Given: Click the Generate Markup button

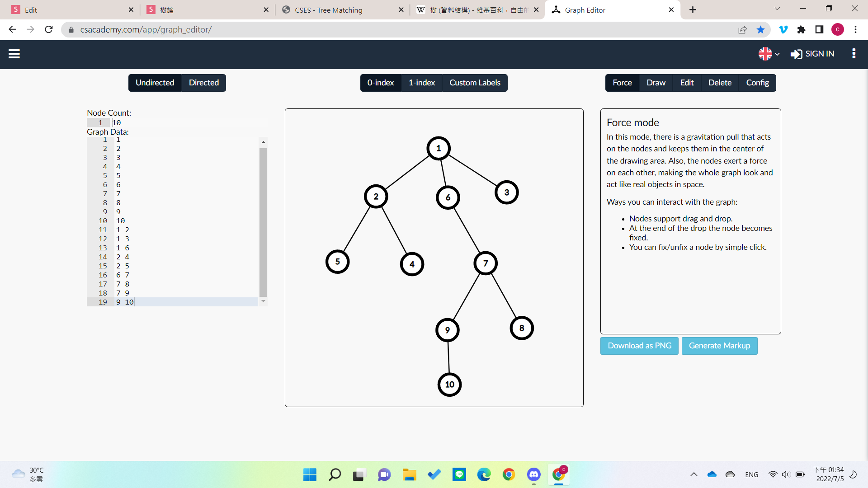Looking at the screenshot, I should (719, 346).
